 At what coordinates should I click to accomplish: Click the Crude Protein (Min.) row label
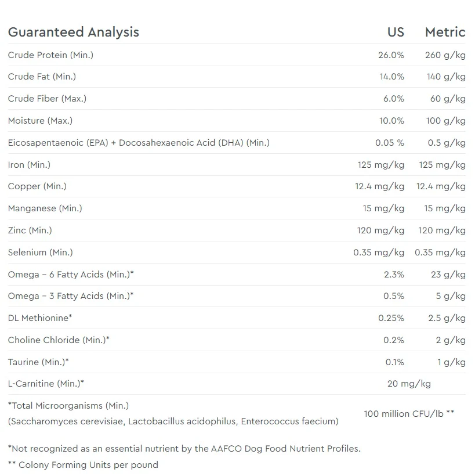(50, 55)
